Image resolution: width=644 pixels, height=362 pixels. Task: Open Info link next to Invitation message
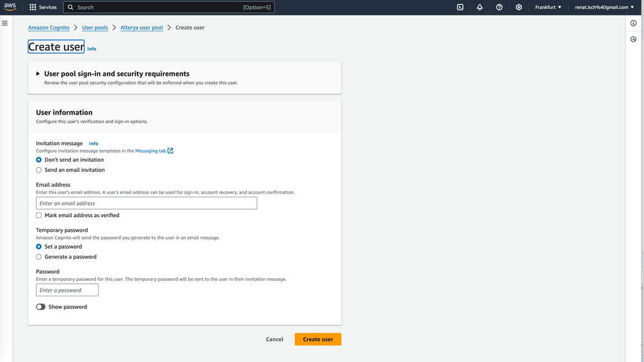[93, 144]
